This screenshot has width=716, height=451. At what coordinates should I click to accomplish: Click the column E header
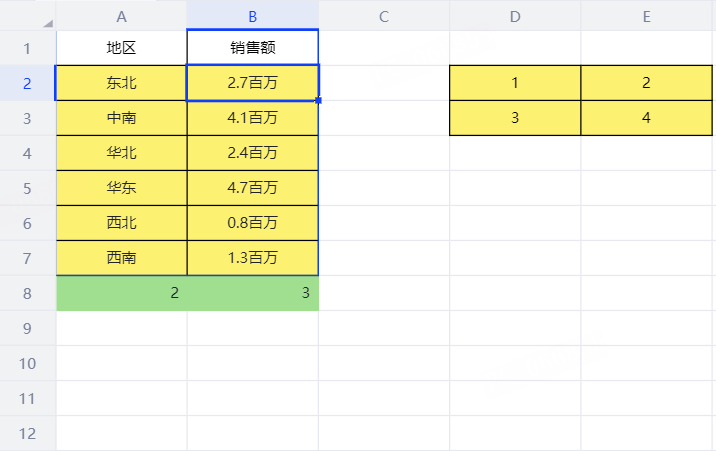647,16
